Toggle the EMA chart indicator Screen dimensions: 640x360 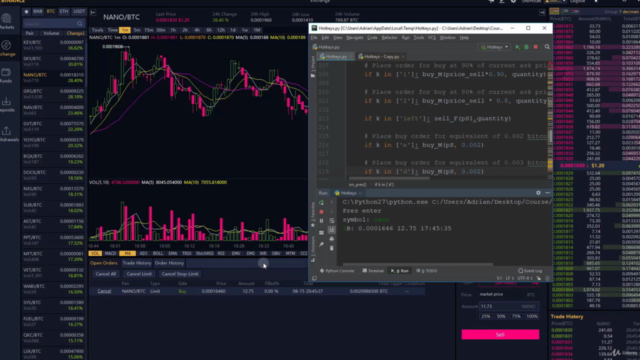[x=173, y=253]
